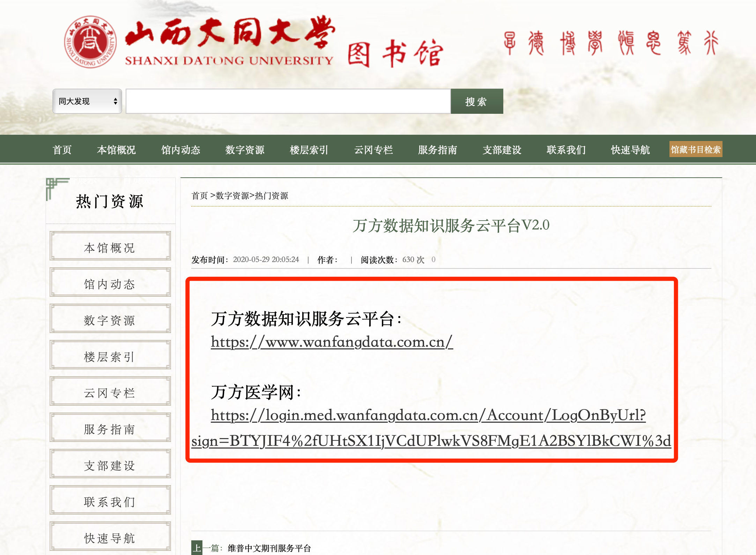This screenshot has width=756, height=555.
Task: Click the green 搜索 button
Action: (x=477, y=101)
